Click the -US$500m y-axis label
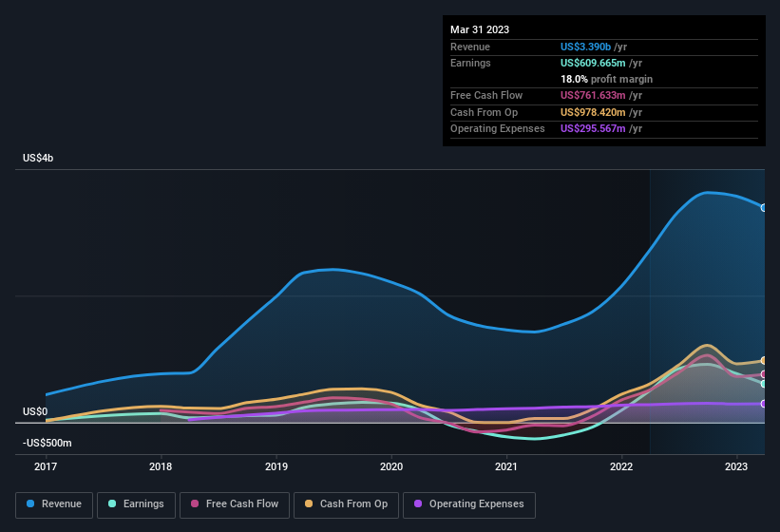780x532 pixels. (48, 443)
